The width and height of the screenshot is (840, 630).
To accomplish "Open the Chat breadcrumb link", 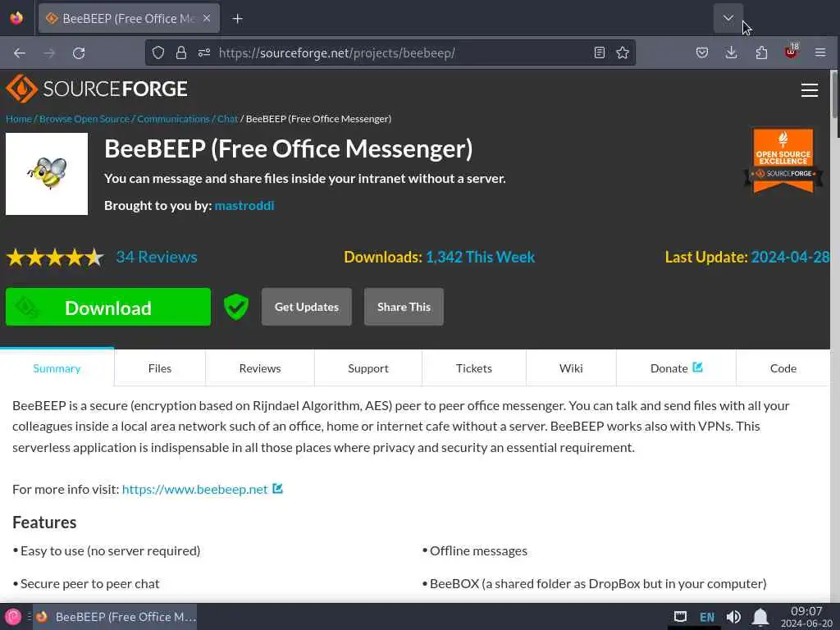I will pos(228,119).
